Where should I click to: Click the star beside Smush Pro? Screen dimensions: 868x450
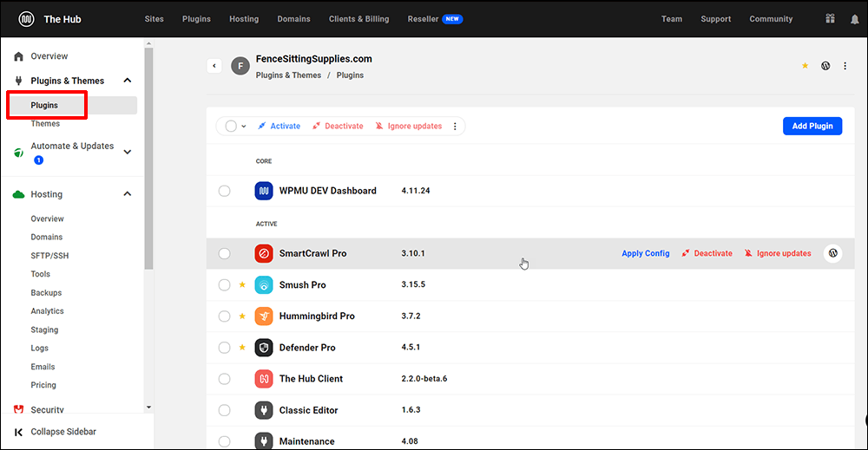pyautogui.click(x=242, y=284)
